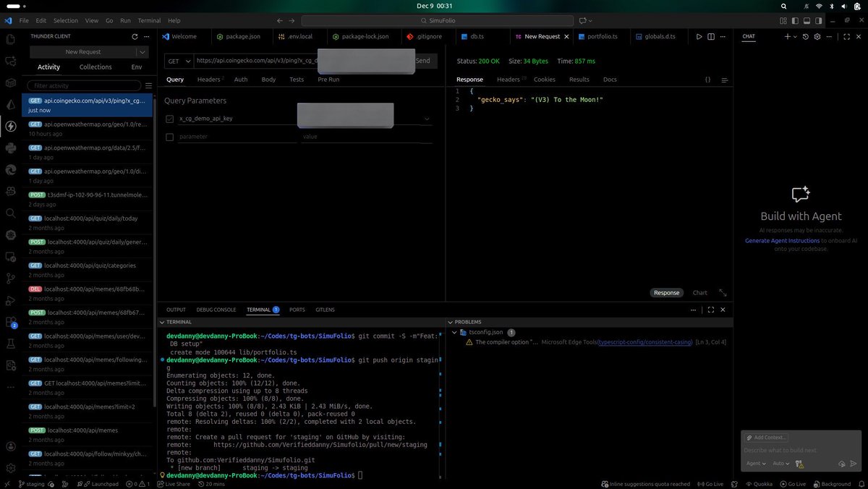Viewport: 868px width, 489px height.
Task: Maximize the chat panel
Action: pos(847,36)
